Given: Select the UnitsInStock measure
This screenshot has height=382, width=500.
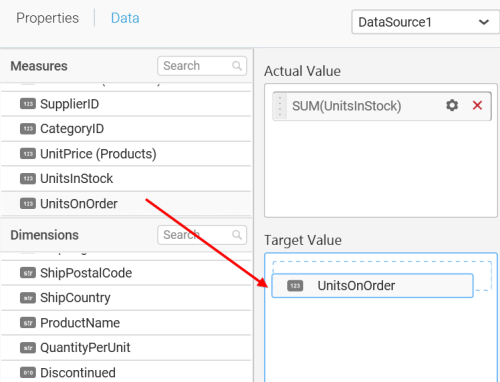Looking at the screenshot, I should [x=126, y=179].
